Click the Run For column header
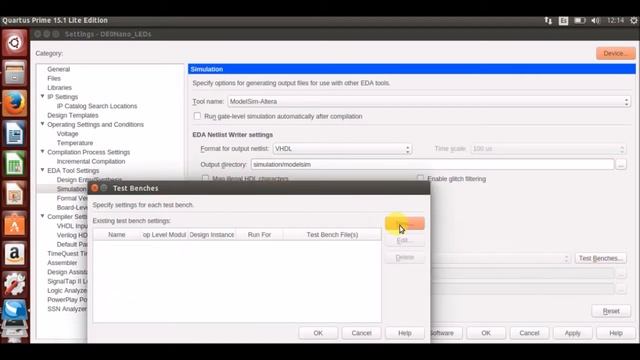640x360 pixels. click(x=259, y=235)
